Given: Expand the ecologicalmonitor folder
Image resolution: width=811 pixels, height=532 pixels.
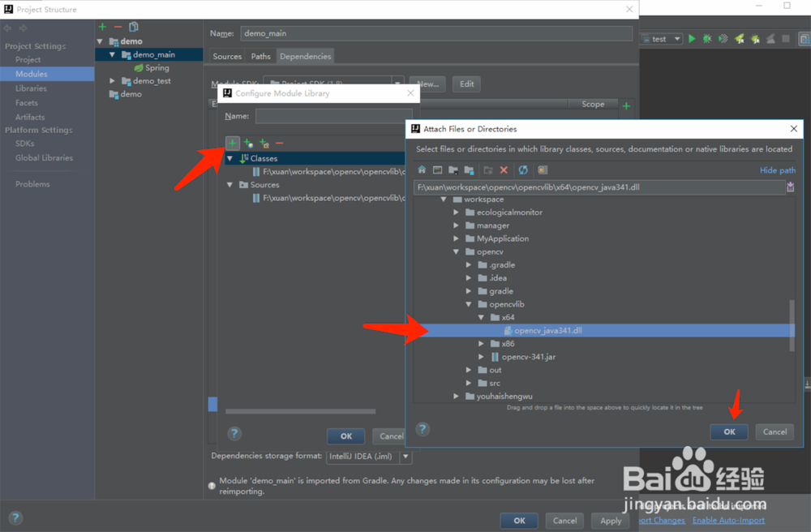Looking at the screenshot, I should [x=456, y=212].
